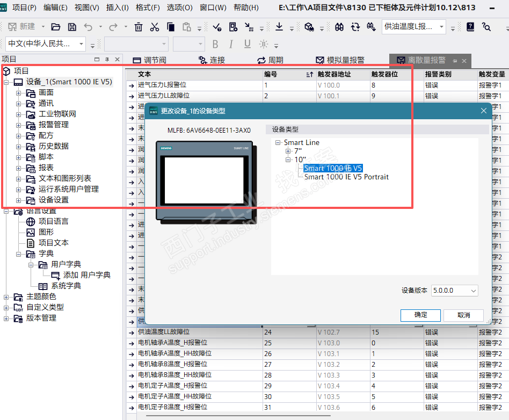Open 项目文本 in the project tree
The width and height of the screenshot is (509, 420).
[54, 243]
